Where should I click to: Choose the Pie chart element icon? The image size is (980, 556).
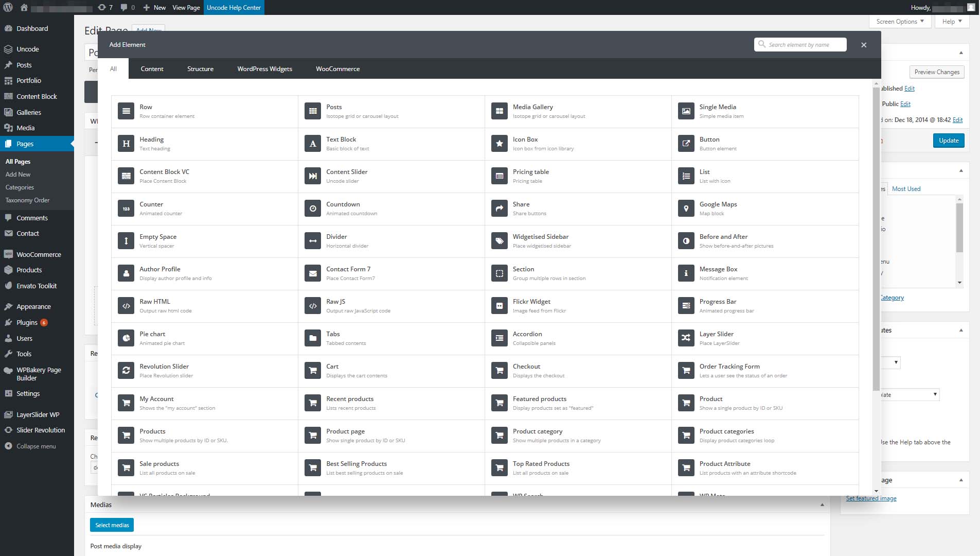[126, 338]
